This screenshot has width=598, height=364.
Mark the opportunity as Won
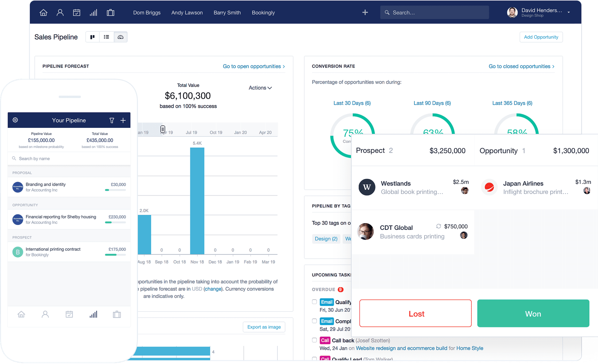tap(533, 314)
